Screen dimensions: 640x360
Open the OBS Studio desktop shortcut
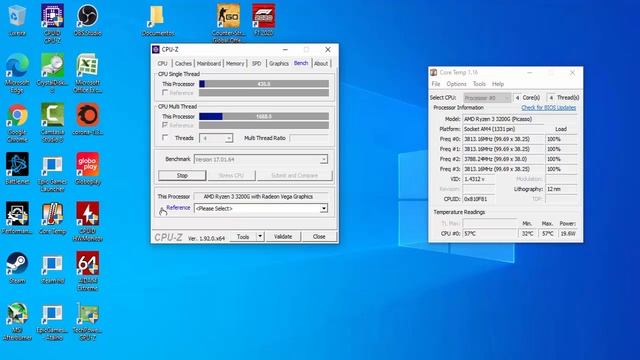coord(87,20)
